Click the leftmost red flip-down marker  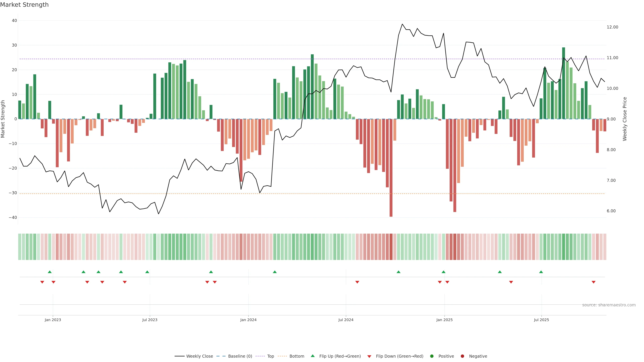coord(42,282)
